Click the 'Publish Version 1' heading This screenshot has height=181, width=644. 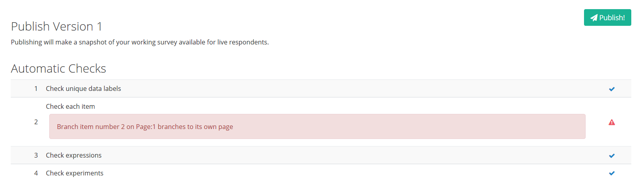56,27
